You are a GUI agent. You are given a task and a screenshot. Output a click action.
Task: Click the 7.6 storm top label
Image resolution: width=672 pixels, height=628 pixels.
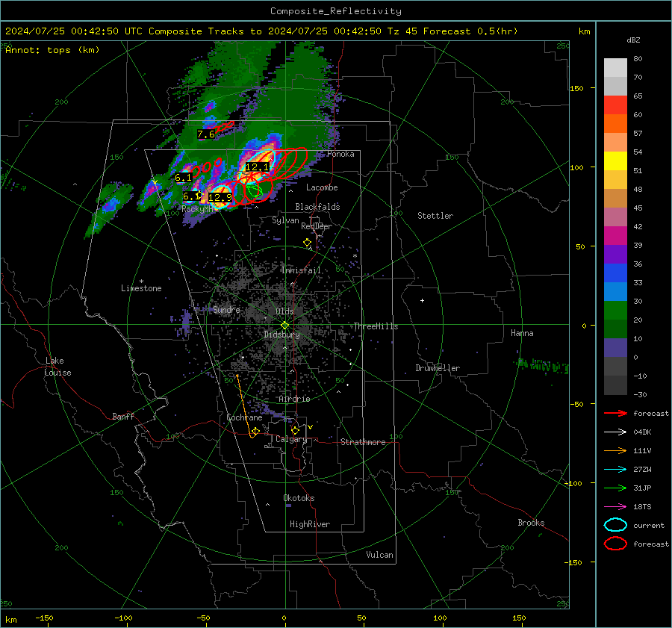click(x=206, y=134)
